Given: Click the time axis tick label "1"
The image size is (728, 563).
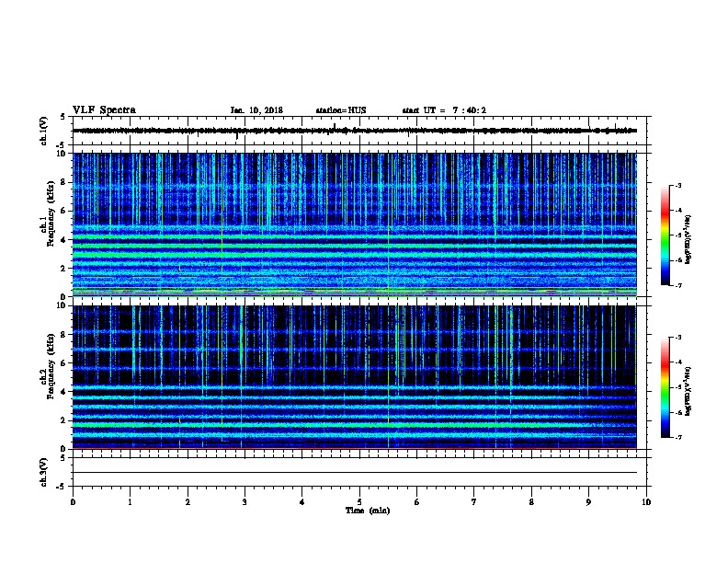Looking at the screenshot, I should click(x=130, y=502).
